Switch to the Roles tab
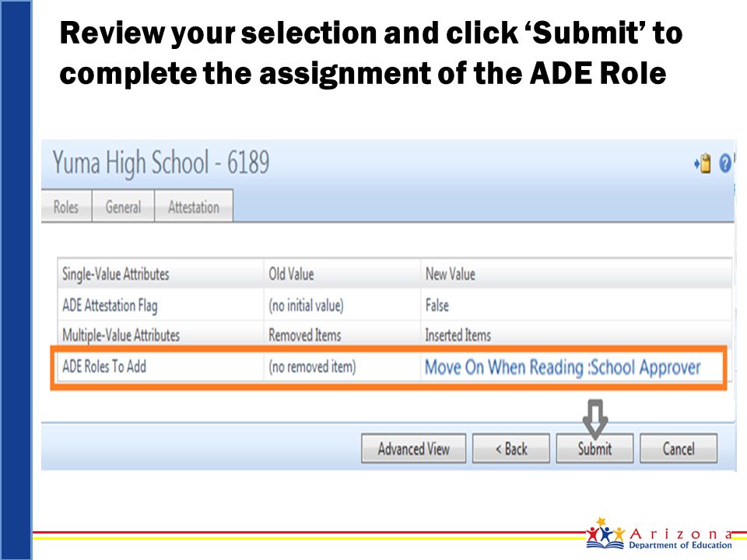747x560 pixels. coord(66,205)
